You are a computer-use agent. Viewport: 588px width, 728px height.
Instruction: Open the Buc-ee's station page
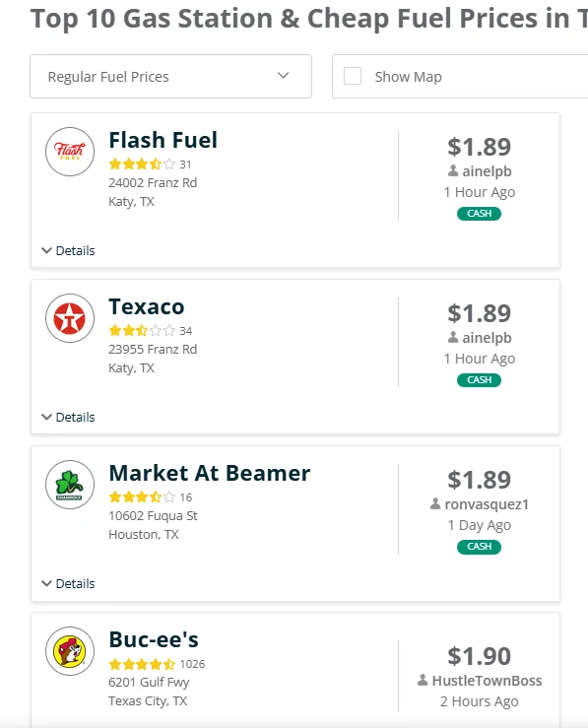pos(154,639)
